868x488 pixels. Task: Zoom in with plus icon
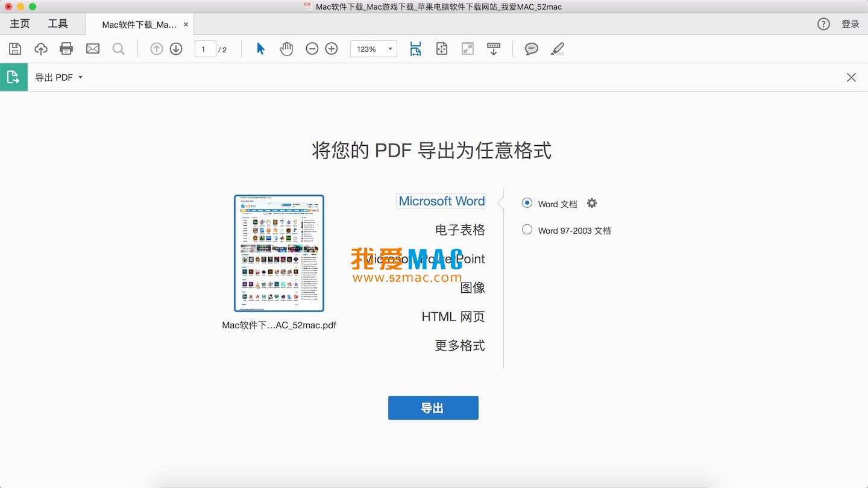tap(332, 49)
